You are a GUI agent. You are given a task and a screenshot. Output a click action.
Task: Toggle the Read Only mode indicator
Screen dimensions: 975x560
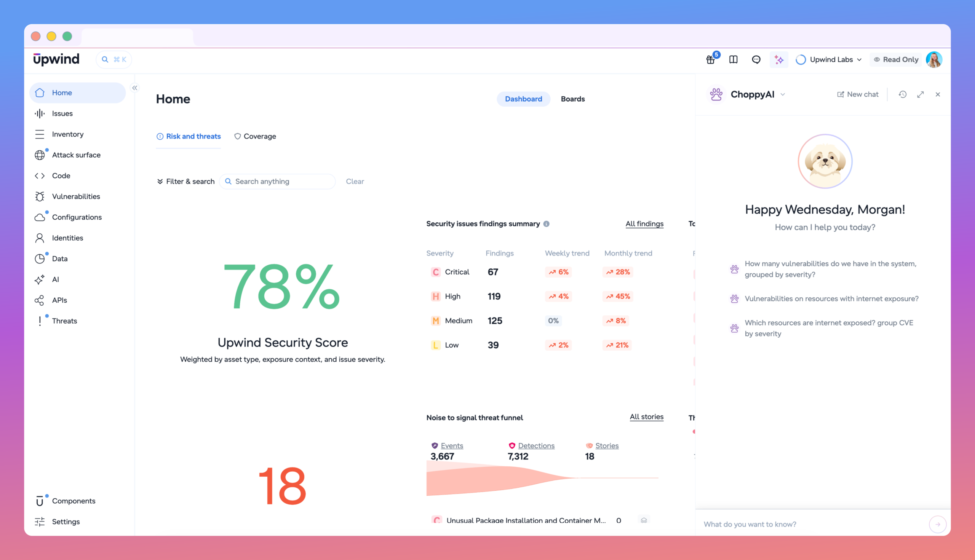click(x=896, y=60)
